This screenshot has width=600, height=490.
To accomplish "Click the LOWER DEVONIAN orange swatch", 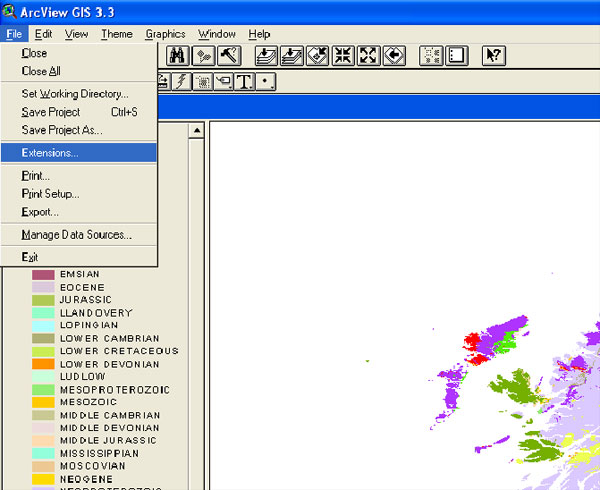I will coord(43,364).
